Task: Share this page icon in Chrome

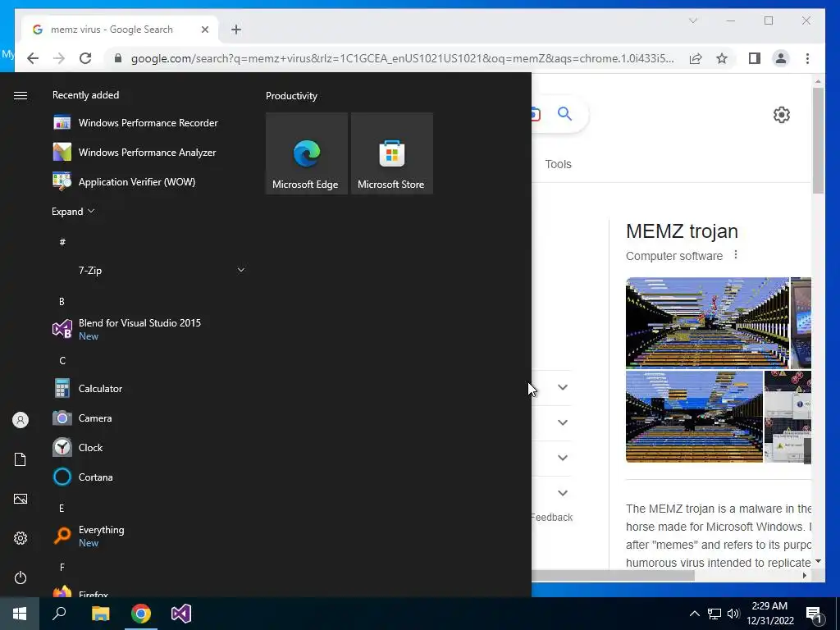Action: click(x=696, y=58)
